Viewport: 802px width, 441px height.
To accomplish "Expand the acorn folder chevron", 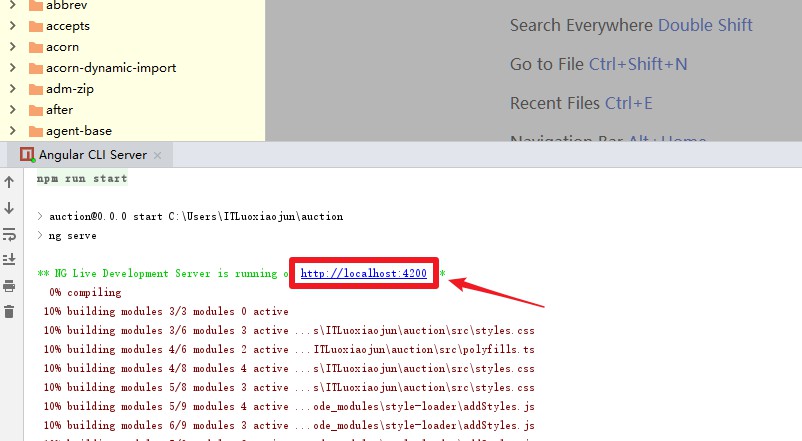I will (x=13, y=47).
